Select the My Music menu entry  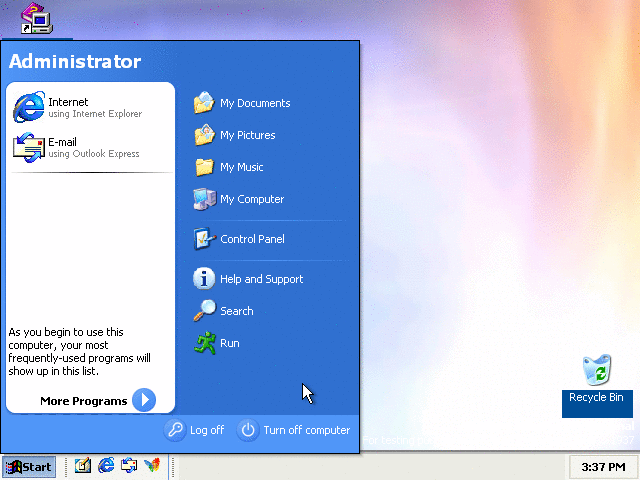click(242, 167)
